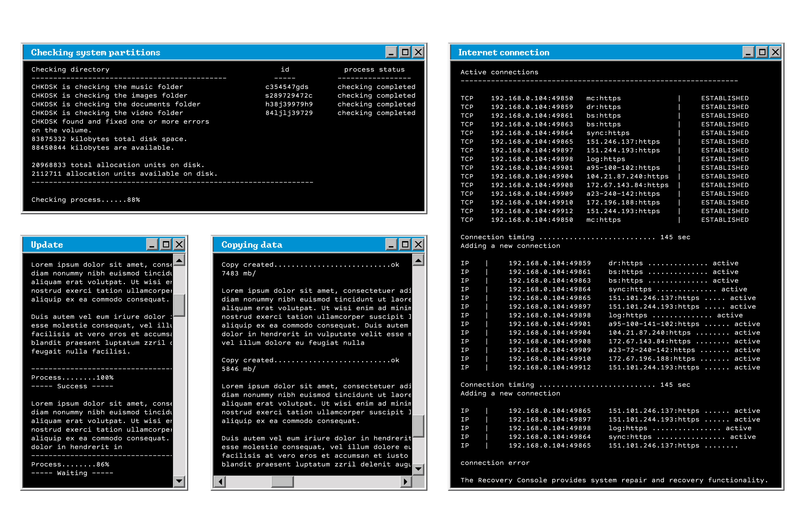Screen dimensions: 804x532
Task: Maximize the Copying data window
Action: [405, 245]
